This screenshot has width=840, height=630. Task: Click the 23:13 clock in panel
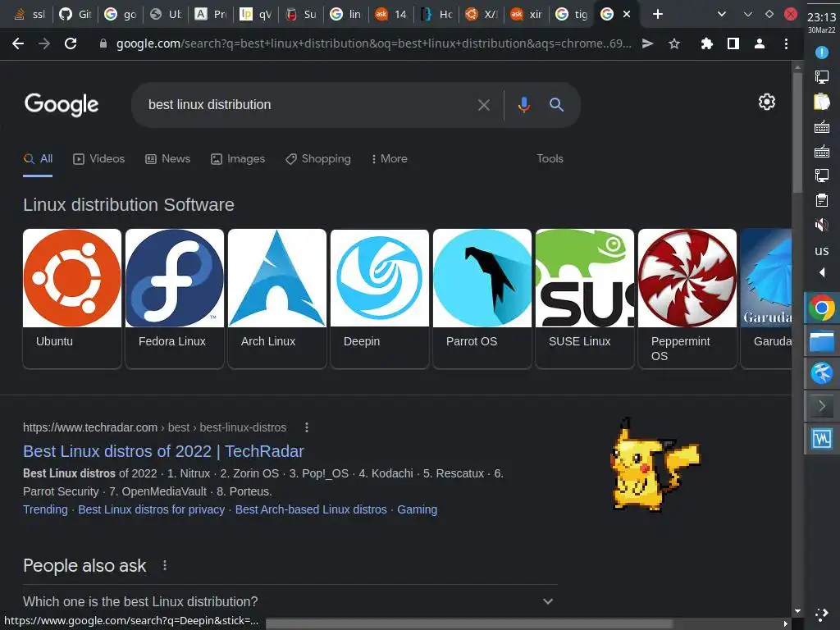coord(821,18)
